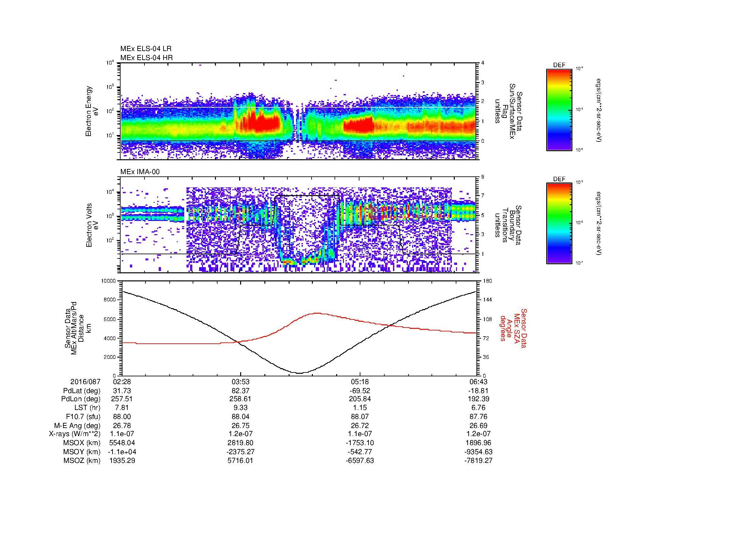The image size is (756, 534).
Task: Click MSOX value -1753.10
Action: pyautogui.click(x=360, y=443)
